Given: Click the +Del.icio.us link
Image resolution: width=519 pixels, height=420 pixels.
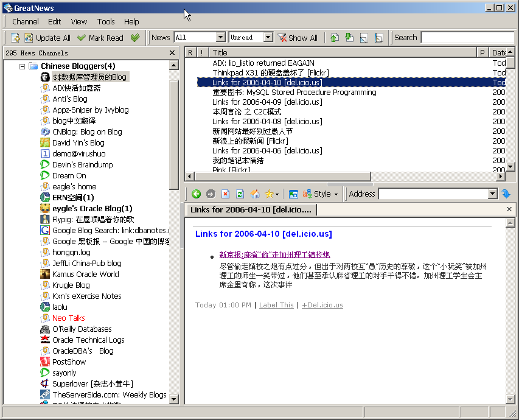Looking at the screenshot, I should (x=322, y=305).
